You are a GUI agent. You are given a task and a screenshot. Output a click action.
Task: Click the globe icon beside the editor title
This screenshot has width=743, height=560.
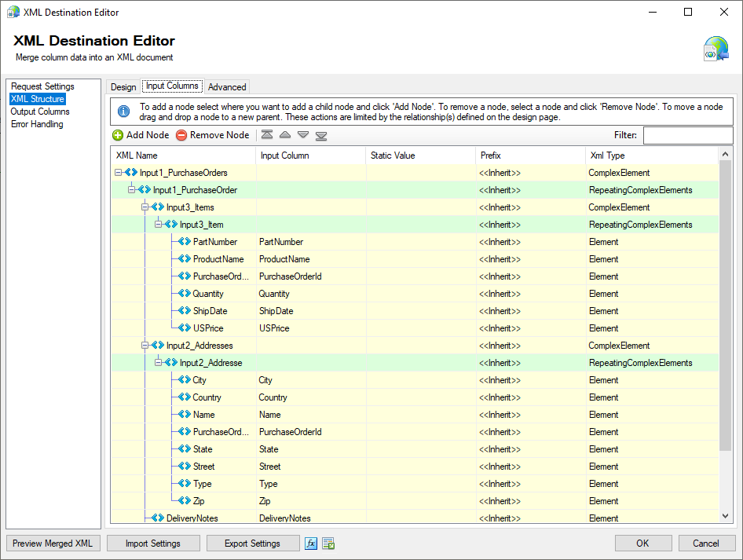[717, 48]
